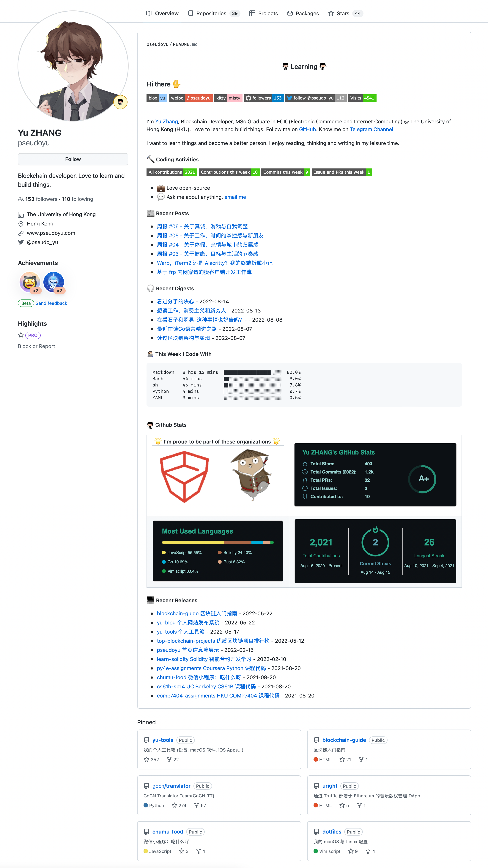Open the Stars tab

click(343, 13)
